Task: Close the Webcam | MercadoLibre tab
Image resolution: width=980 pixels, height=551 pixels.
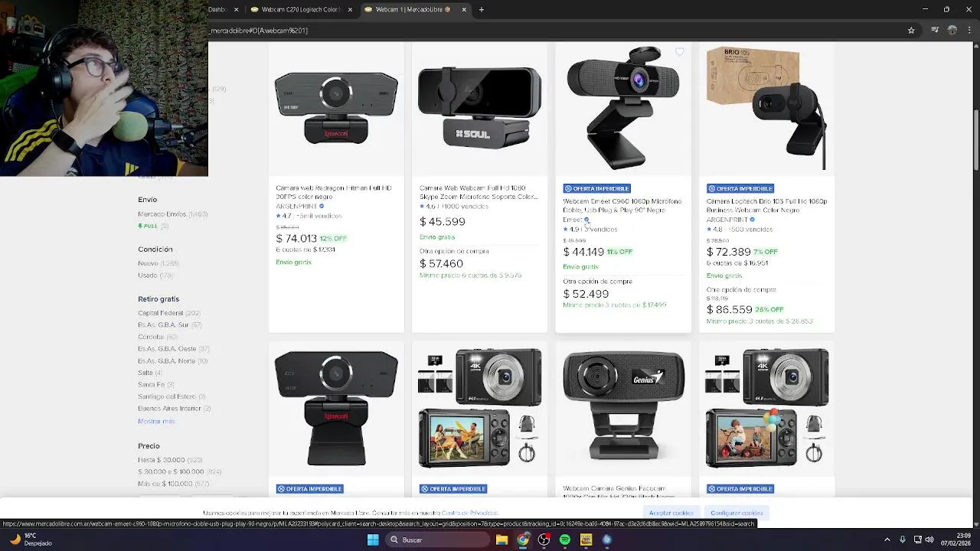Action: (x=464, y=10)
